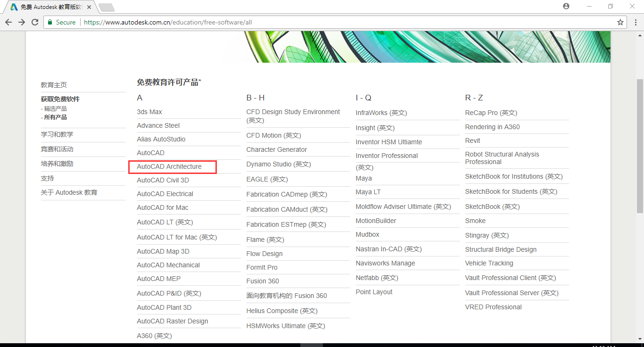Open the Maya LT link
Image resolution: width=644 pixels, height=347 pixels.
[368, 192]
